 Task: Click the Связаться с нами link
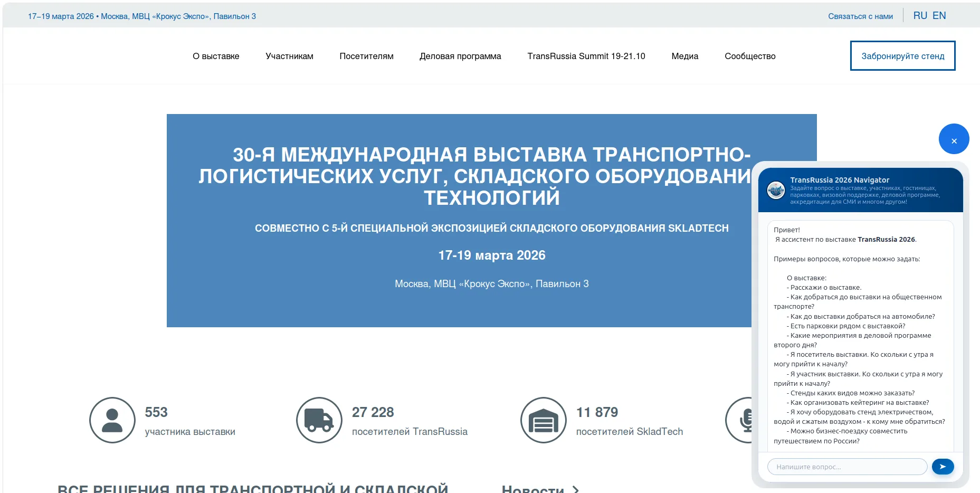[860, 16]
